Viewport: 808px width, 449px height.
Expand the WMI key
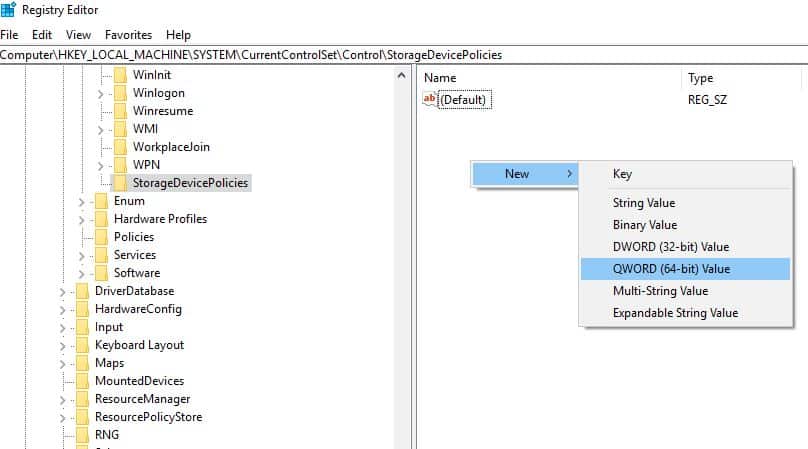tap(100, 130)
